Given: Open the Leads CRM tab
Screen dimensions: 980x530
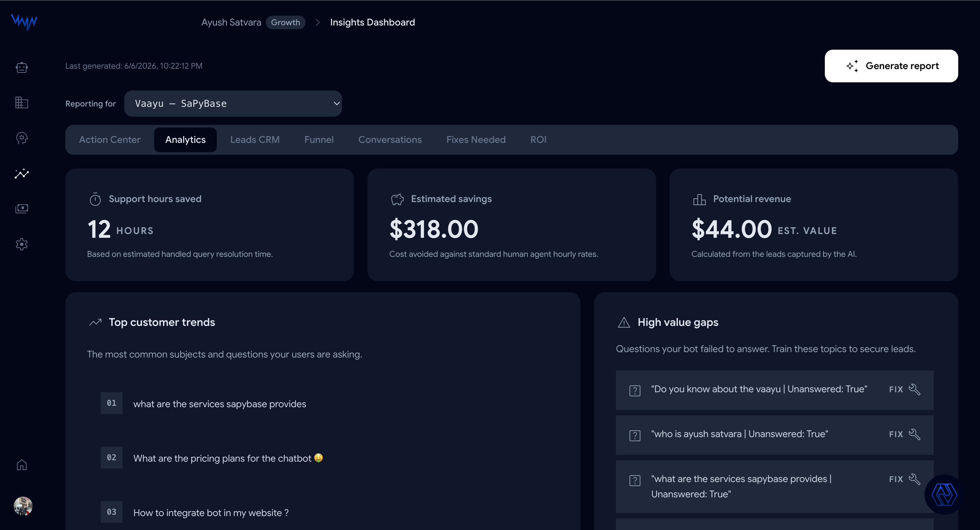Looking at the screenshot, I should coord(255,139).
